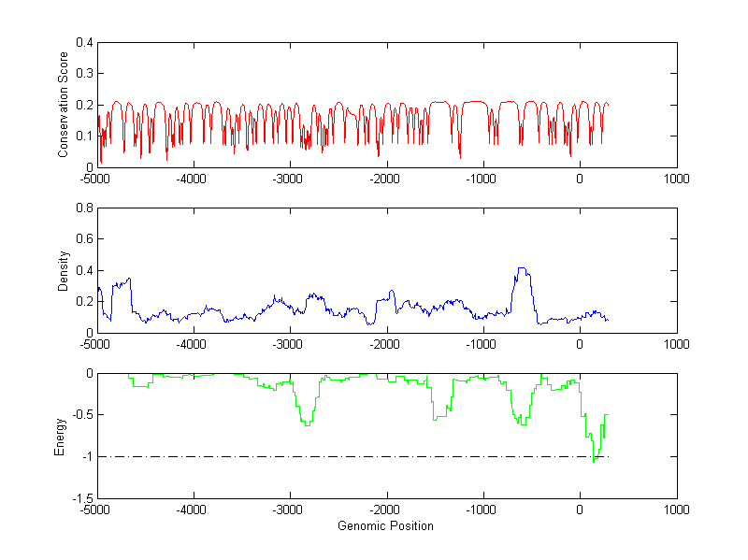Click the 1000 tick label under energy plot
The image size is (748, 560).
tap(676, 510)
